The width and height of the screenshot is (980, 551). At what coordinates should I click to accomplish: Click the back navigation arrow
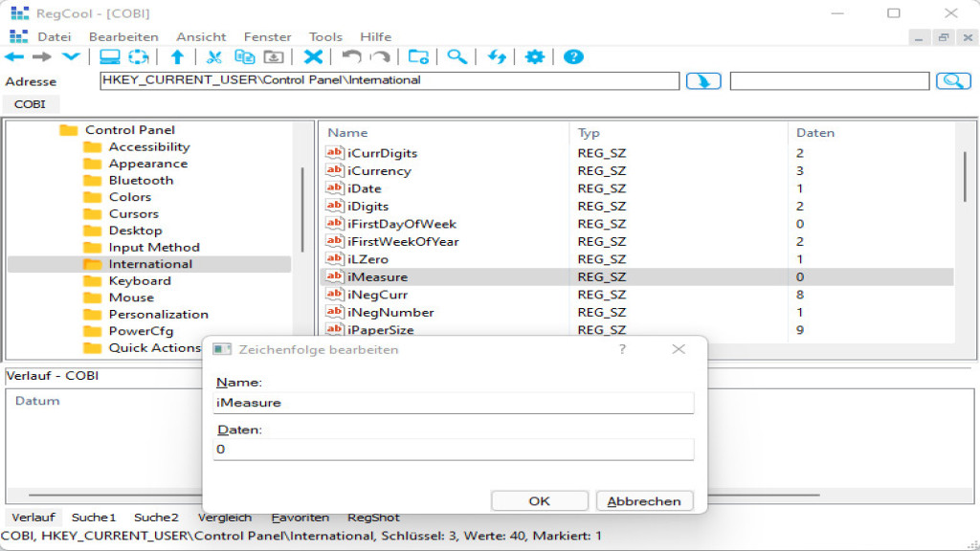[x=15, y=57]
